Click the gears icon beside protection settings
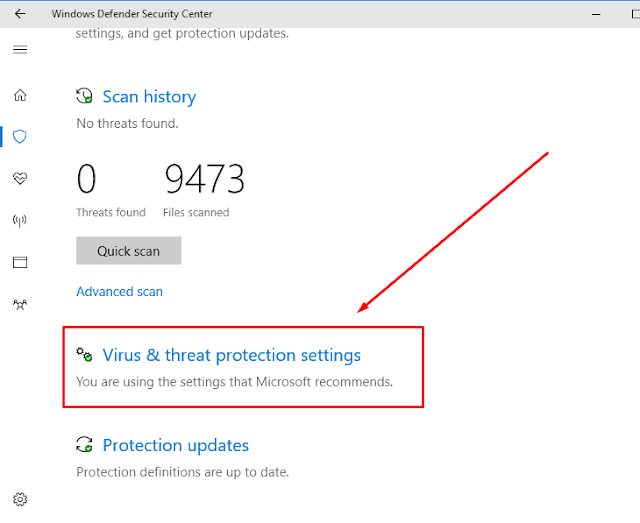640x523 pixels. [x=84, y=354]
